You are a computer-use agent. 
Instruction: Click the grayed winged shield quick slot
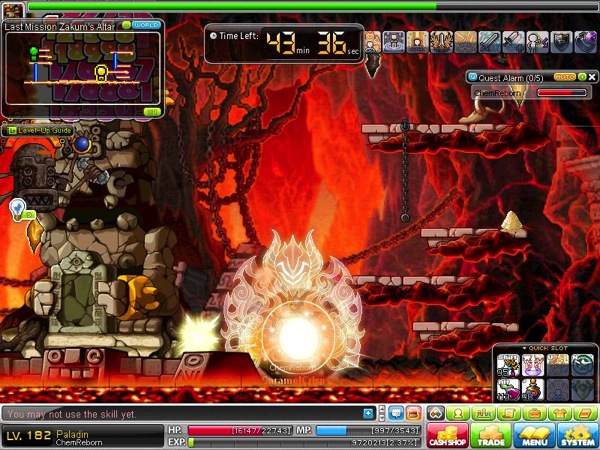click(x=582, y=390)
